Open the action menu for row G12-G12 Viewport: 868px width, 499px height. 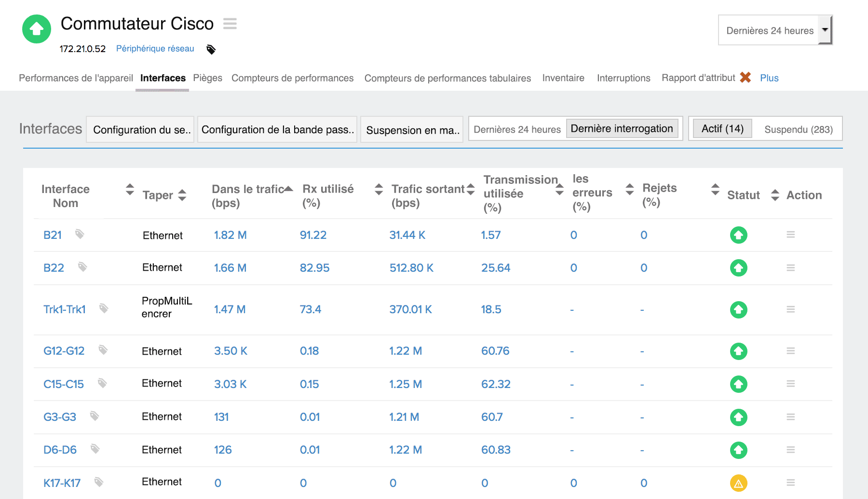pos(790,351)
